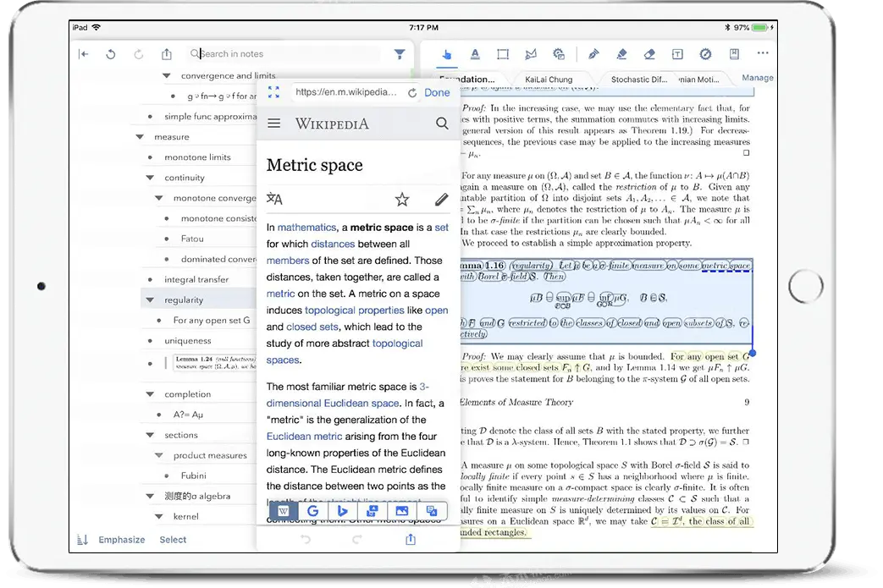This screenshot has width=883, height=588.
Task: Select the Wikipedia engine toggle
Action: pyautogui.click(x=284, y=511)
